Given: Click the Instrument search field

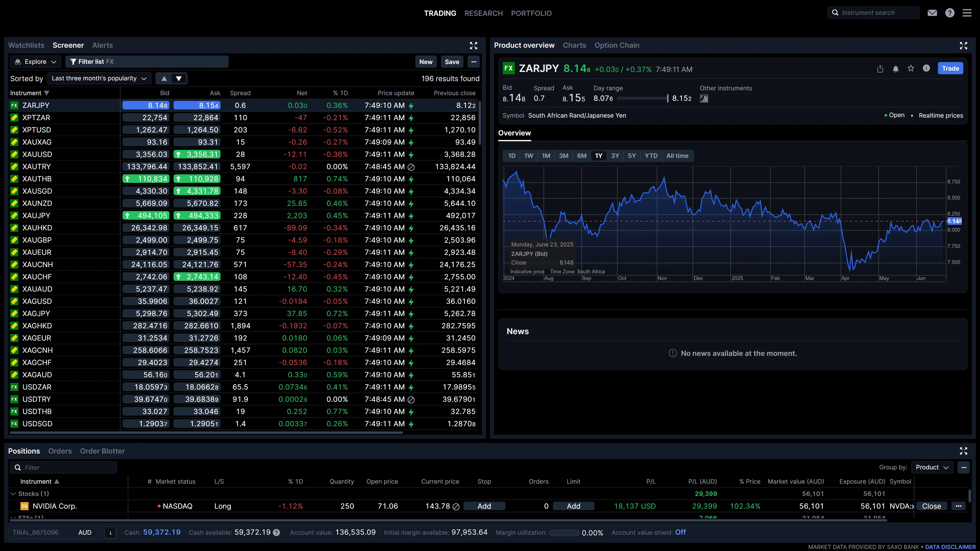Looking at the screenshot, I should [x=874, y=12].
